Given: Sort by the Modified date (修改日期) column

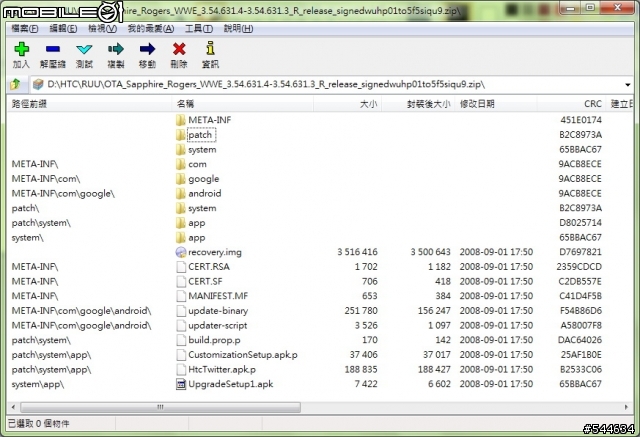Looking at the screenshot, I should coord(496,104).
